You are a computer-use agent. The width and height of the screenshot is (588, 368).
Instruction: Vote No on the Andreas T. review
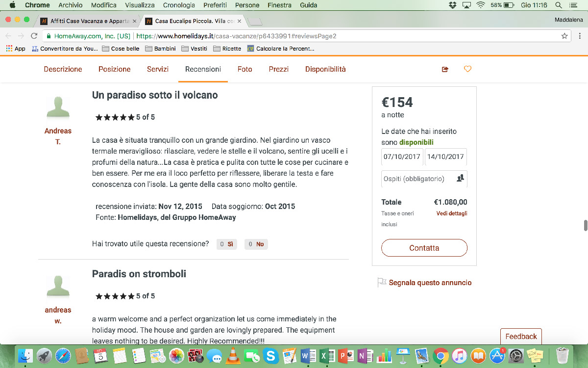[256, 244]
